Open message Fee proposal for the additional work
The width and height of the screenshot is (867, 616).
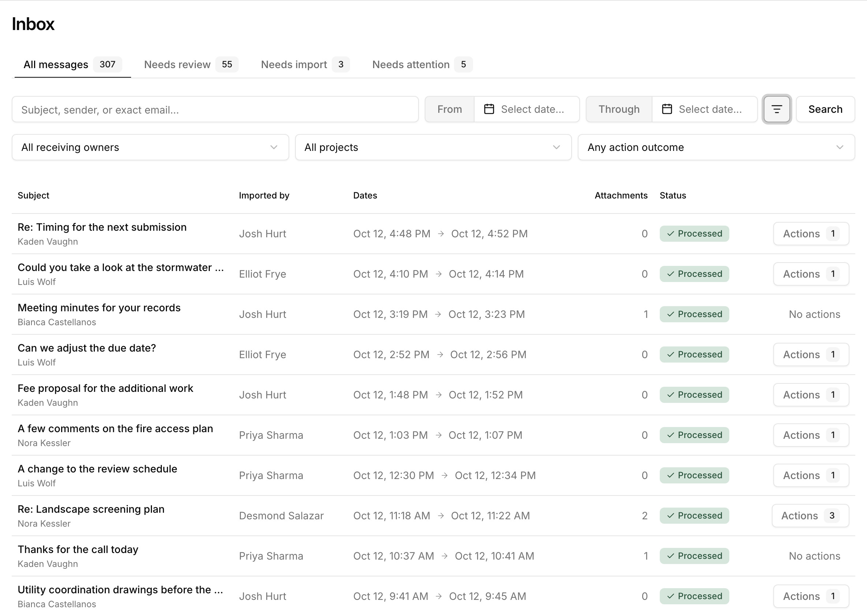tap(105, 389)
